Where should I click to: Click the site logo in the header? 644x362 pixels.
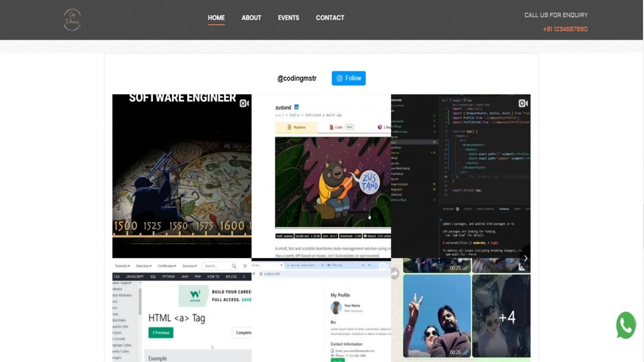pos(72,20)
